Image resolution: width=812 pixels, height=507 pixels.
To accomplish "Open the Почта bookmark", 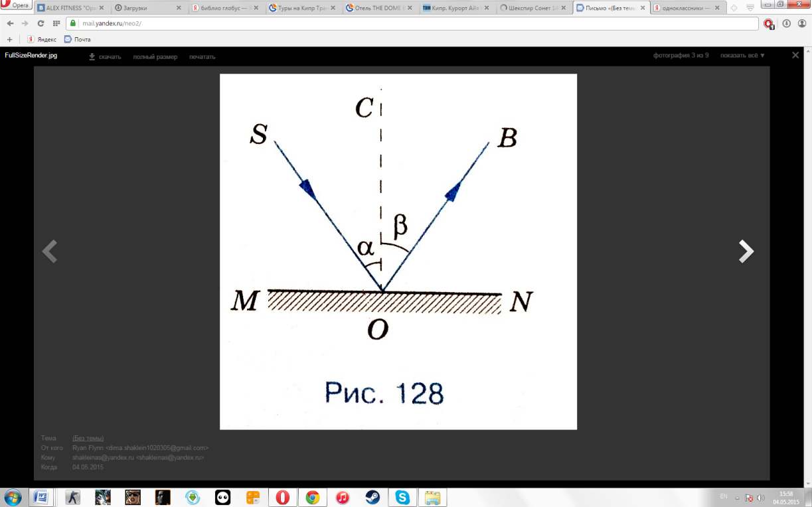I will pyautogui.click(x=77, y=39).
